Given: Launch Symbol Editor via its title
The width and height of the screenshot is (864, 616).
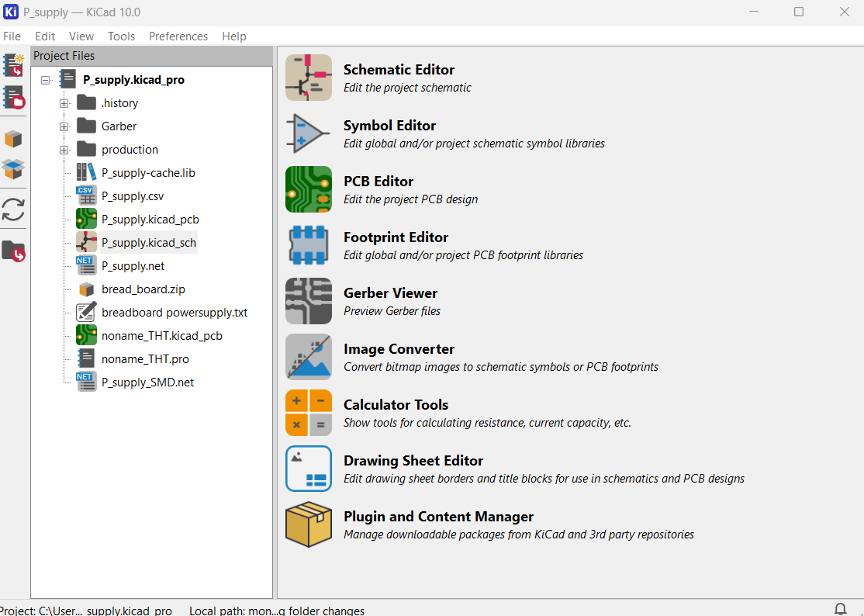Looking at the screenshot, I should (x=389, y=126).
